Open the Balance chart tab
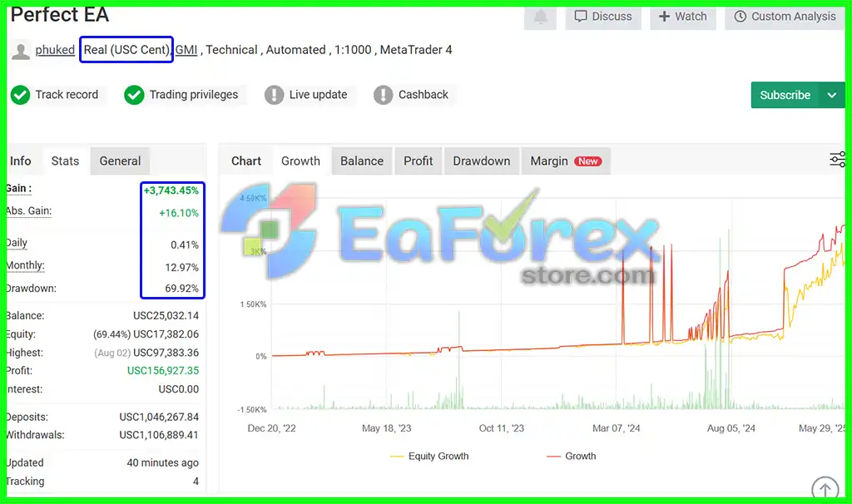Image resolution: width=852 pixels, height=504 pixels. tap(362, 161)
